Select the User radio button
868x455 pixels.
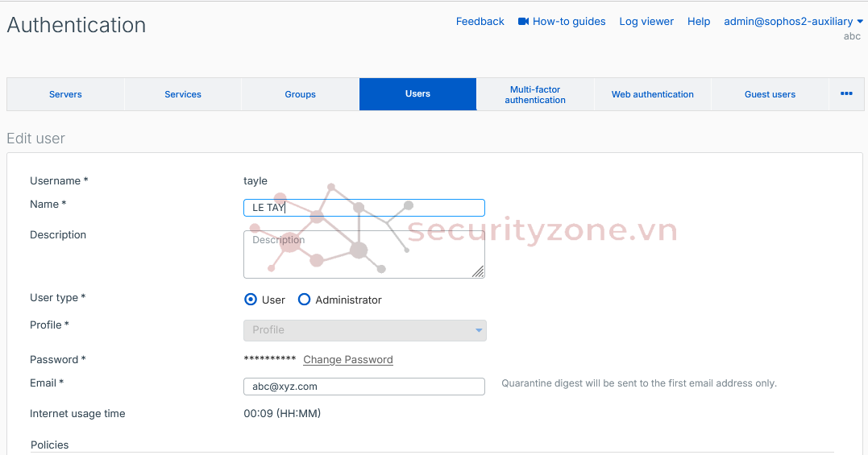point(251,300)
